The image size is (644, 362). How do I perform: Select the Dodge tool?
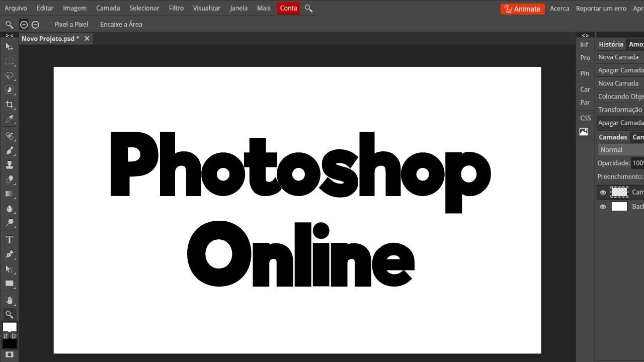(x=9, y=223)
